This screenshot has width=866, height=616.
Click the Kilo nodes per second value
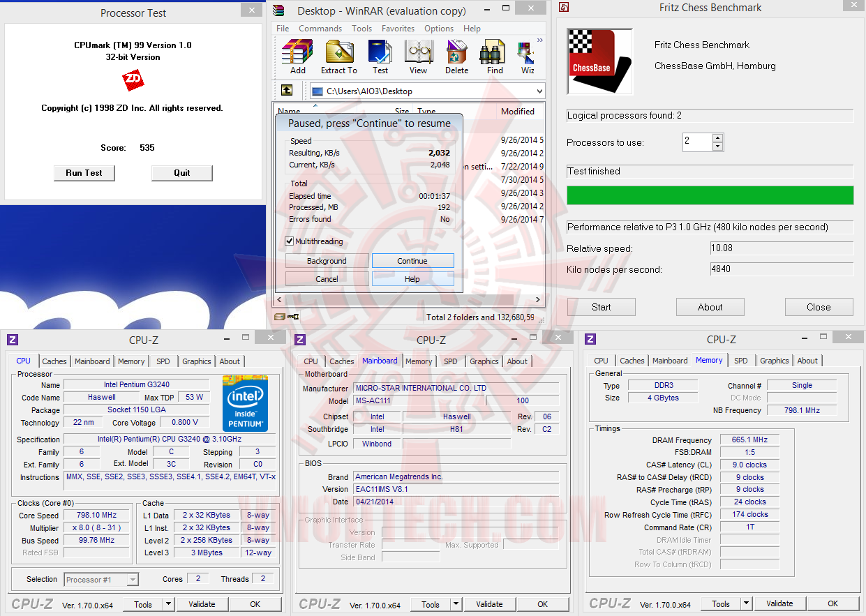782,269
